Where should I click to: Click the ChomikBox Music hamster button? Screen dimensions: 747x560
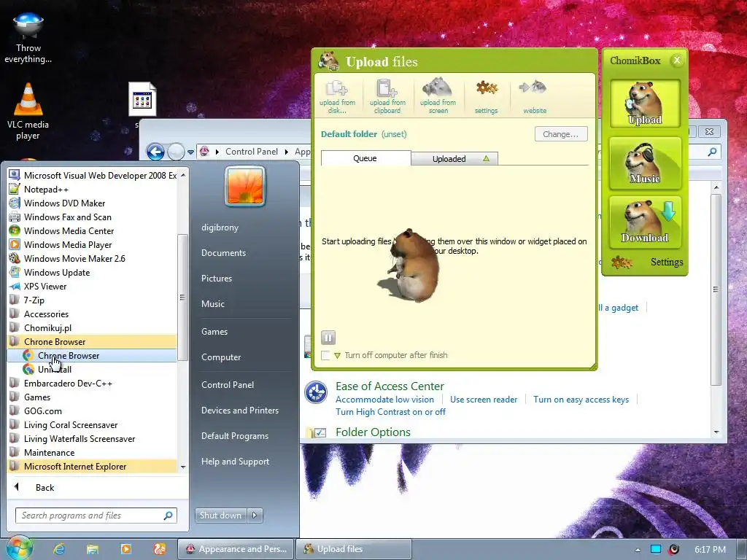click(645, 163)
